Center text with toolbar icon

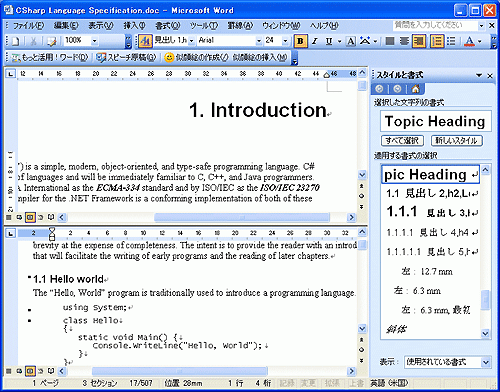tap(404, 41)
